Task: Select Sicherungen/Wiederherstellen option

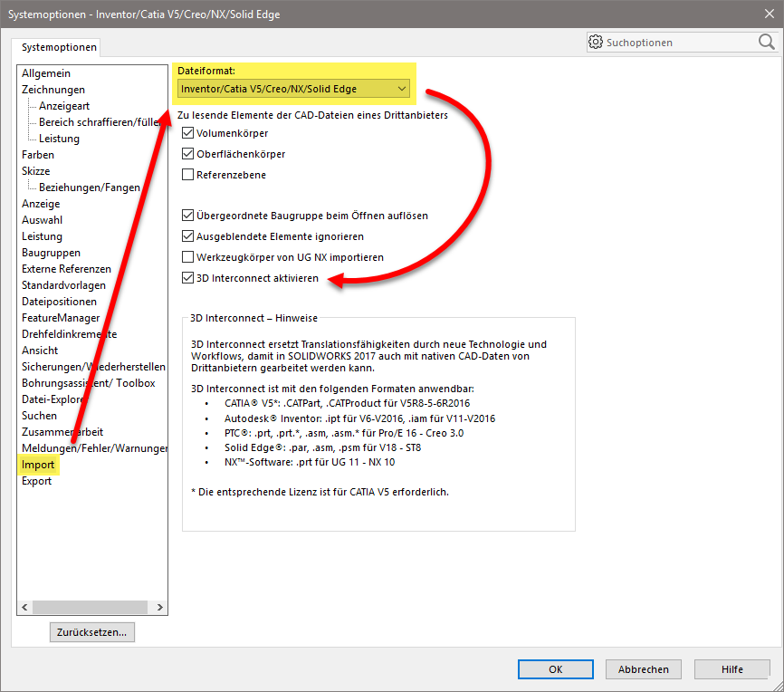Action: point(93,367)
